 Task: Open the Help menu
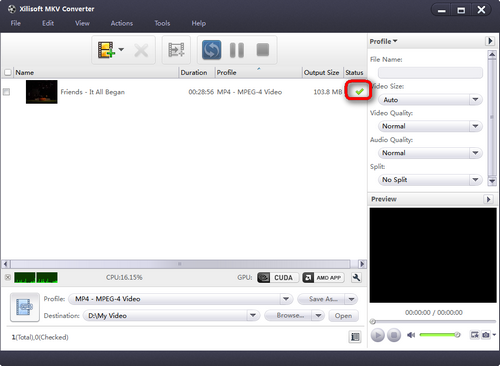pyautogui.click(x=198, y=23)
